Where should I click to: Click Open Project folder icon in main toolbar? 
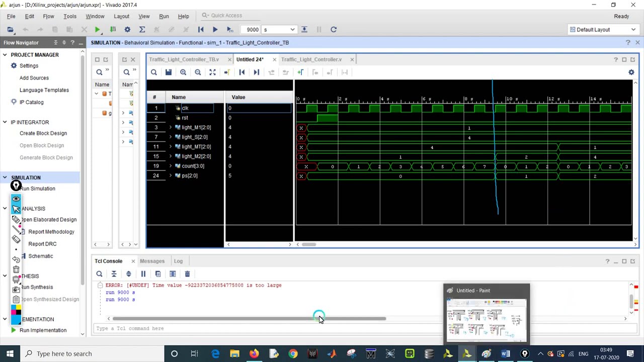click(11, 30)
